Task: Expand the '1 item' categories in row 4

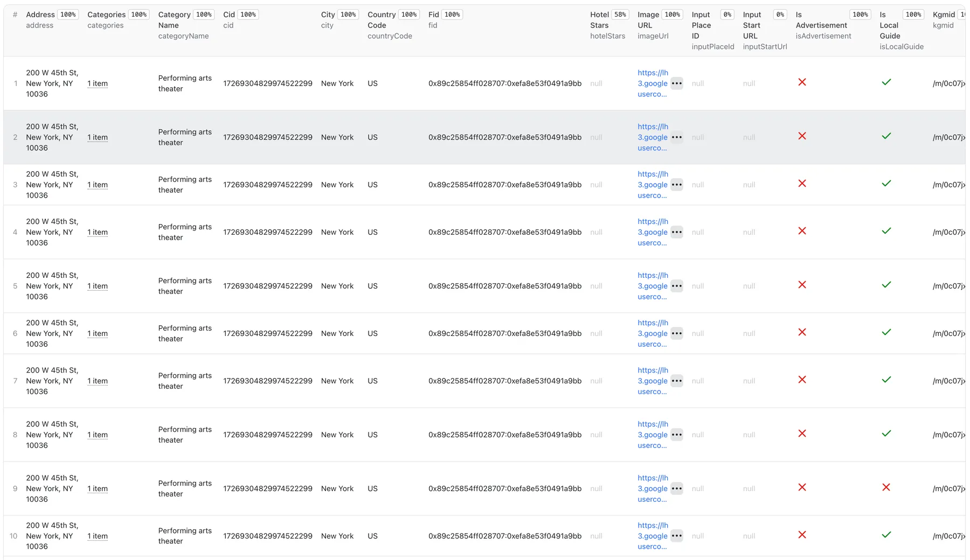Action: point(98,232)
